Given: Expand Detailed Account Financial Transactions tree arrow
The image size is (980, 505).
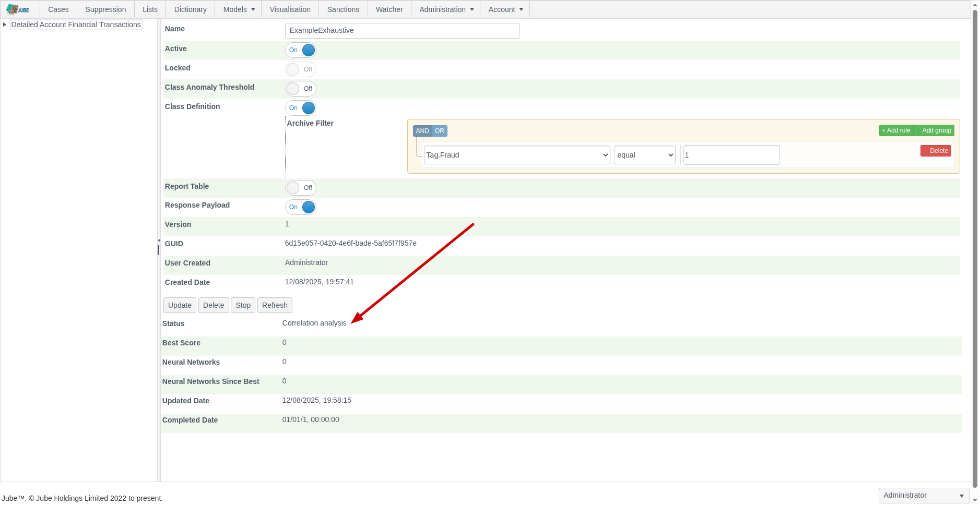Looking at the screenshot, I should 5,25.
